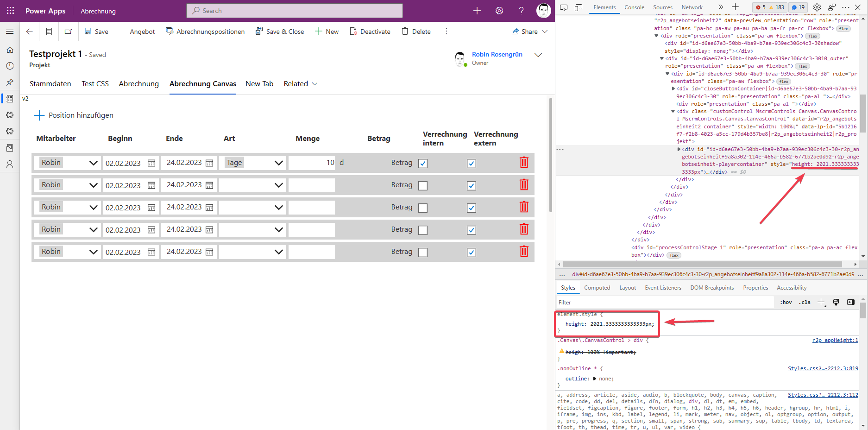Click the plus icon in the purple header

click(477, 11)
